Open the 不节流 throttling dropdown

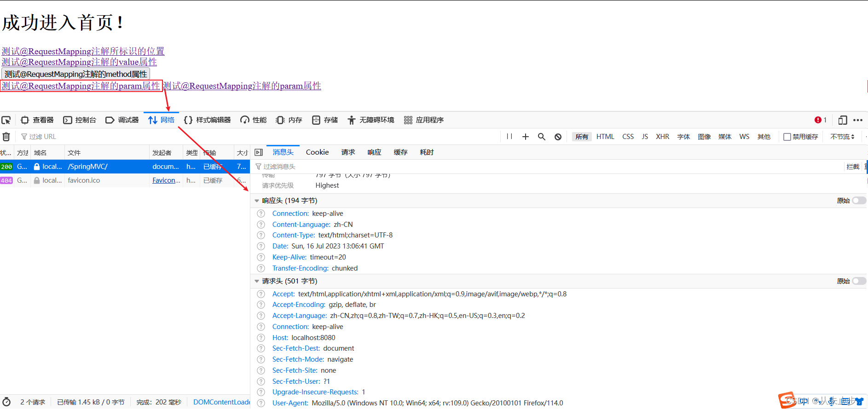(x=842, y=137)
